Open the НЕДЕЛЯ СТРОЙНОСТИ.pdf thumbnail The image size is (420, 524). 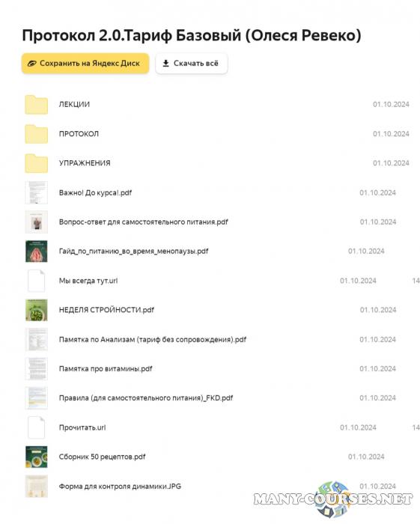point(37,310)
